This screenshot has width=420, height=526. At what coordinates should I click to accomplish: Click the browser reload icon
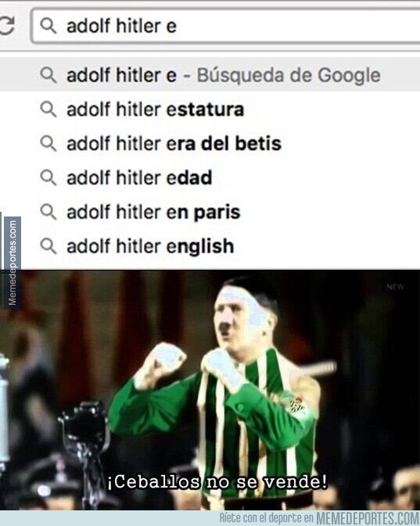[6, 26]
